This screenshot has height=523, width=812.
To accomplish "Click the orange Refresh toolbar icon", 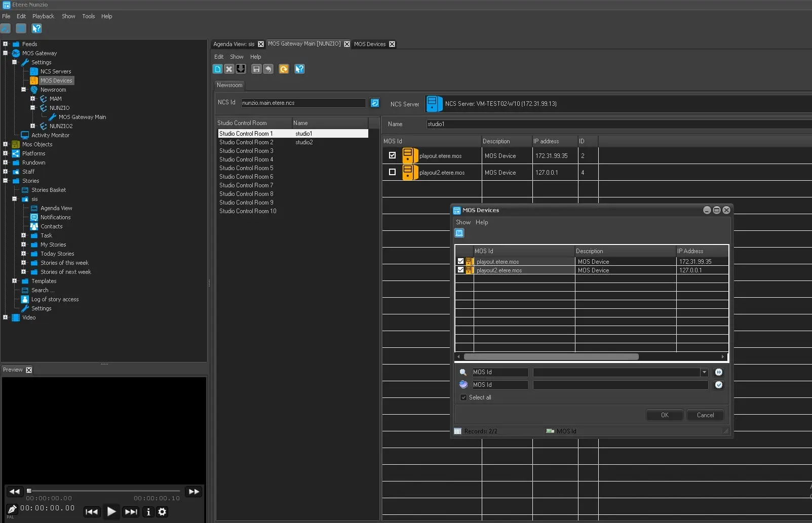I will click(284, 69).
